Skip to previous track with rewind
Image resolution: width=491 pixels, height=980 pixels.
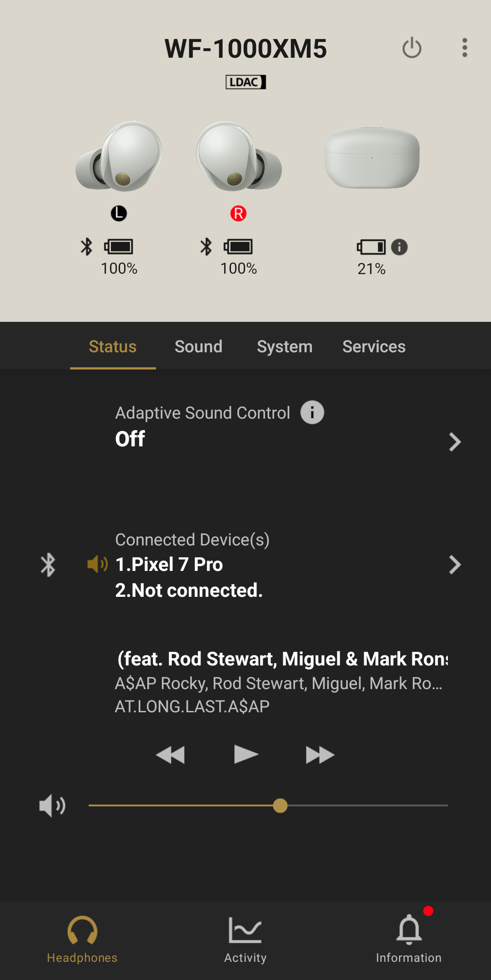coord(170,755)
